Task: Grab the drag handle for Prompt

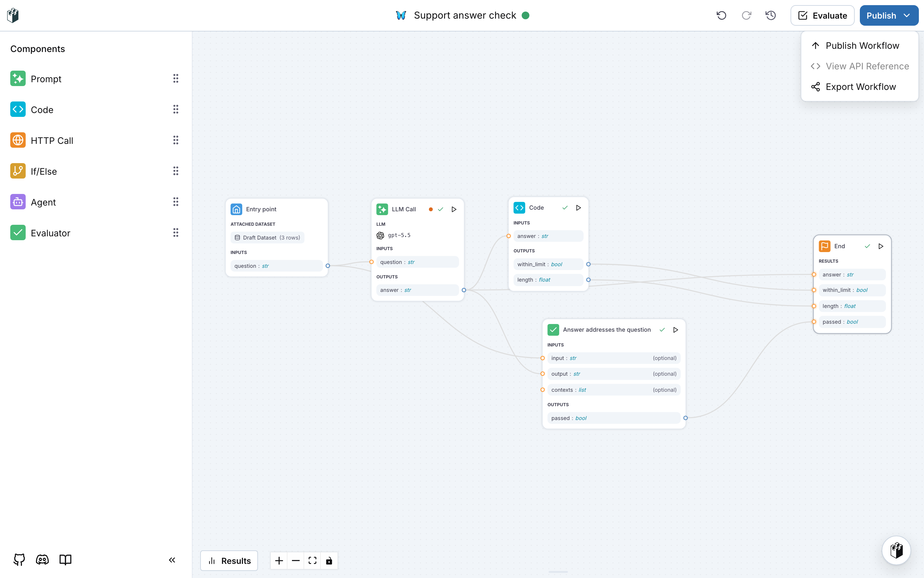Action: pyautogui.click(x=175, y=78)
